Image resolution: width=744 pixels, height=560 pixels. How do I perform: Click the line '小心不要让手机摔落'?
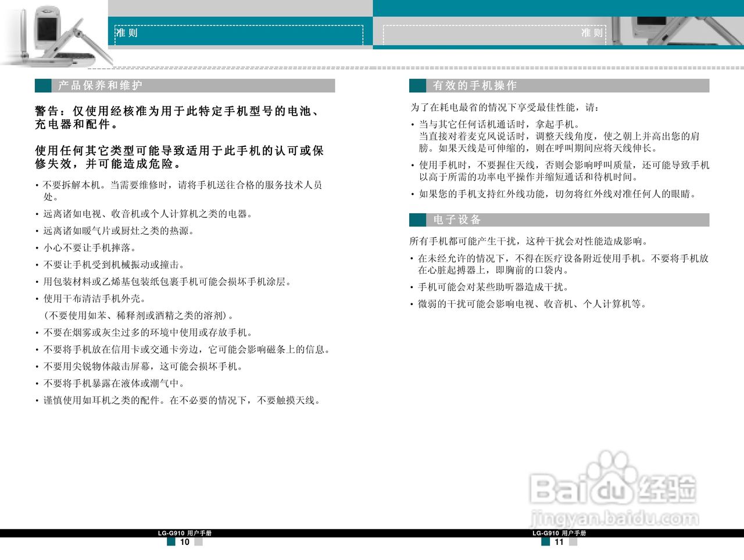[86, 247]
